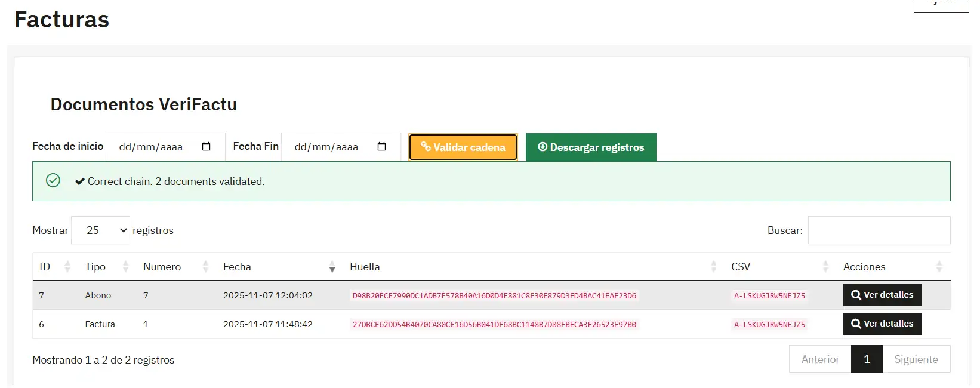Focus the Buscar search field
The width and height of the screenshot is (980, 388).
point(879,230)
